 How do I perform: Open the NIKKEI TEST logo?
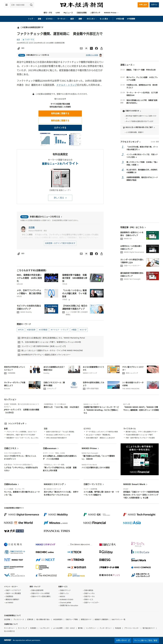13,560
